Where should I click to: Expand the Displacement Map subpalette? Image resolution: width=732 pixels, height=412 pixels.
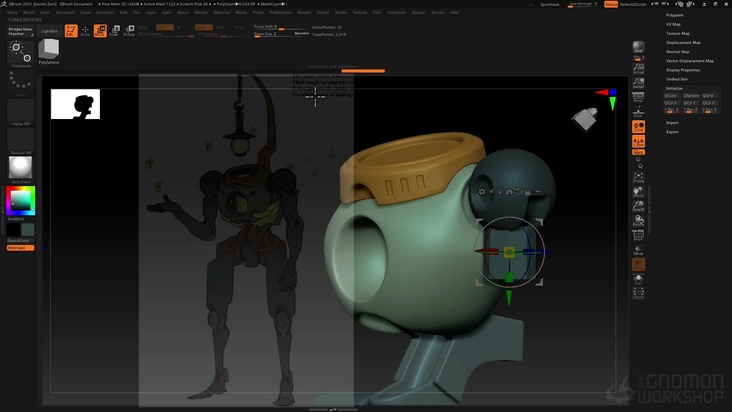point(684,43)
